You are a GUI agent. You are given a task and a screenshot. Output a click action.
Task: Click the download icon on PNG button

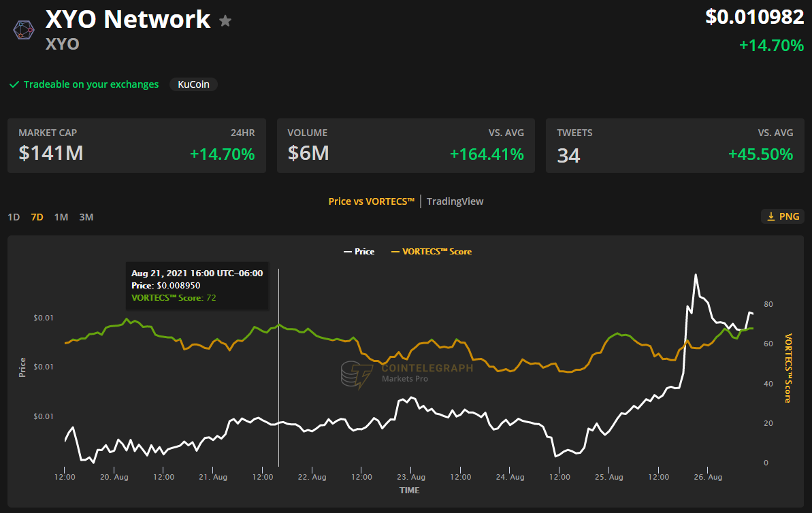pos(771,216)
